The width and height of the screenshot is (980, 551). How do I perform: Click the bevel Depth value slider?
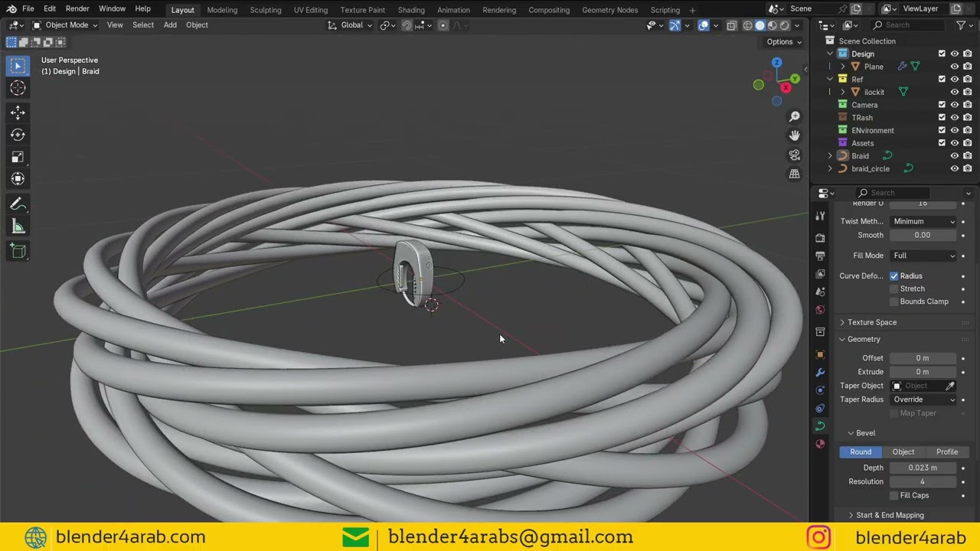point(923,468)
